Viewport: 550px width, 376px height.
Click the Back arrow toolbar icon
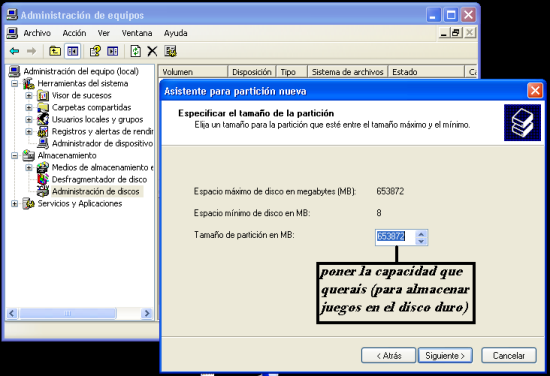pos(14,51)
